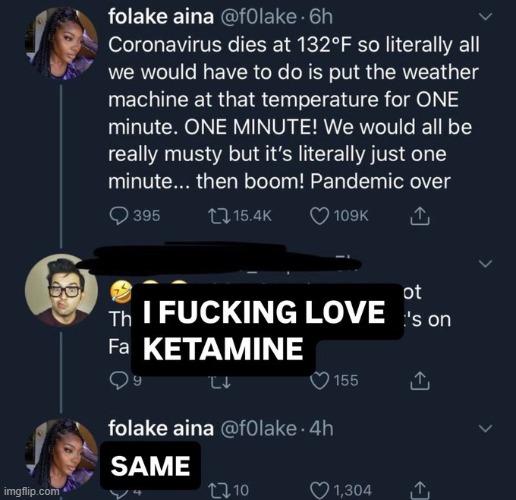
Task: Like the tweet with 109K likes
Action: pos(319,216)
